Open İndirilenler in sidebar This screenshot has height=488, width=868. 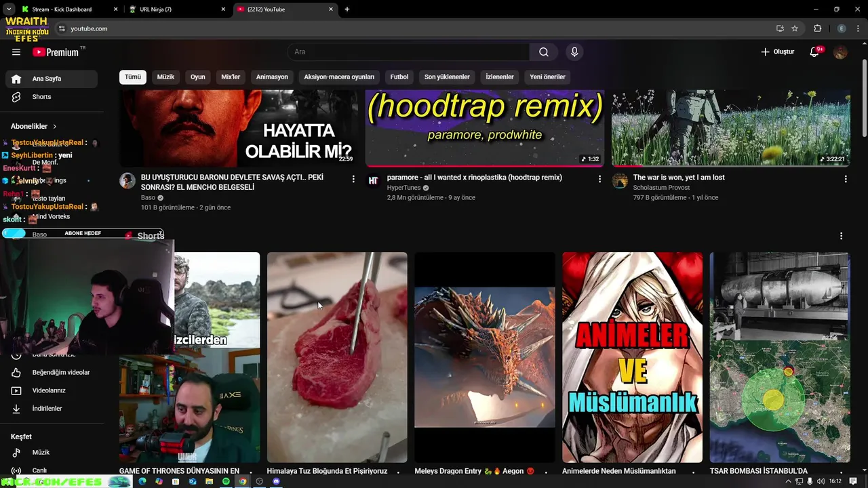(x=52, y=409)
